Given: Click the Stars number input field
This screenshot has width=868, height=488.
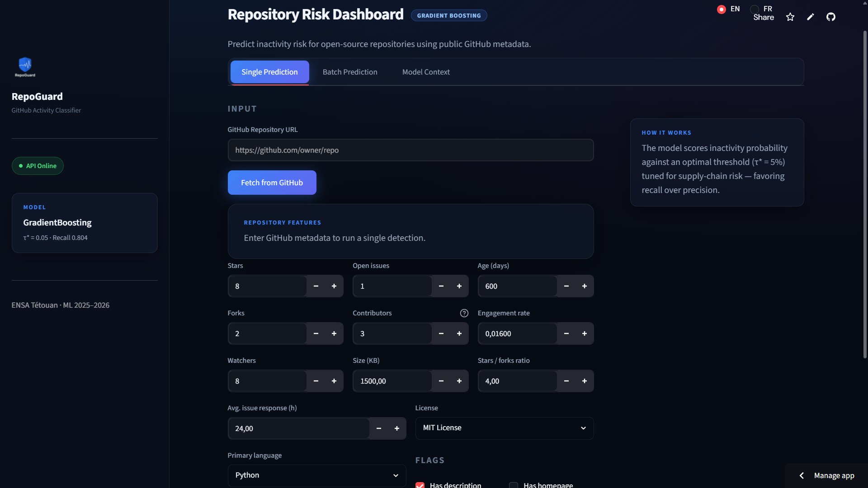Looking at the screenshot, I should tap(267, 286).
